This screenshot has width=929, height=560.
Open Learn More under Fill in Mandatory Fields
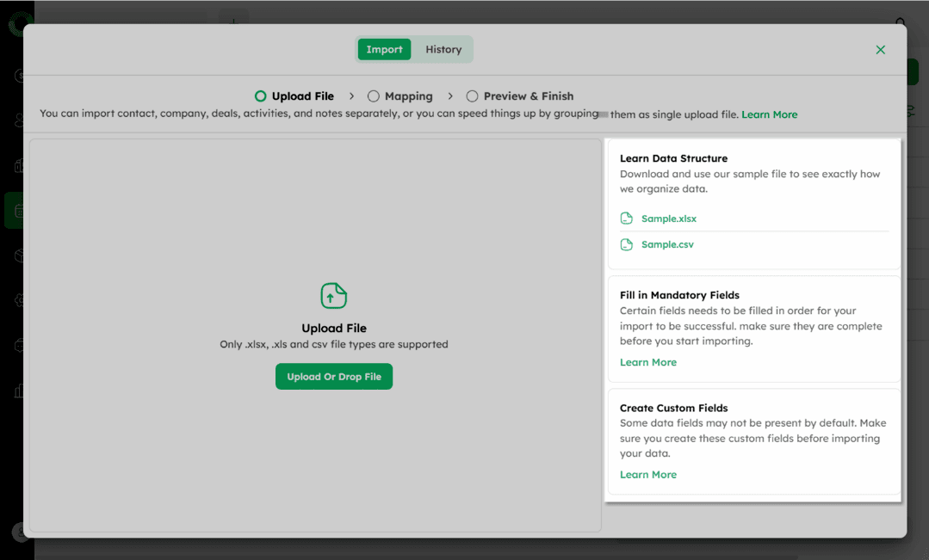(647, 362)
